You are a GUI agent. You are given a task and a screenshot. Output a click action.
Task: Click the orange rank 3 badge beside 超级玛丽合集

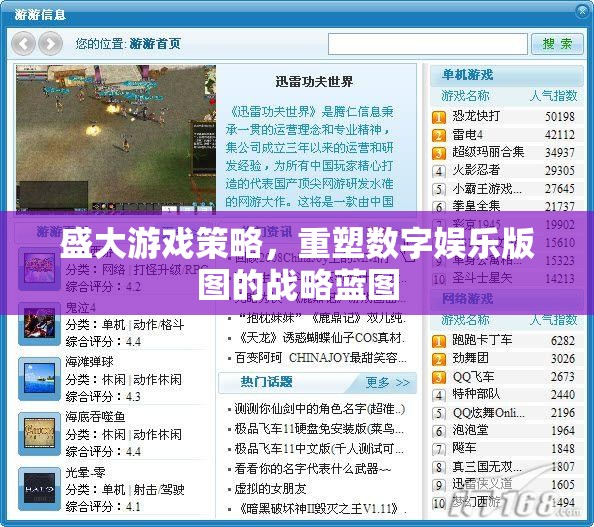439,153
